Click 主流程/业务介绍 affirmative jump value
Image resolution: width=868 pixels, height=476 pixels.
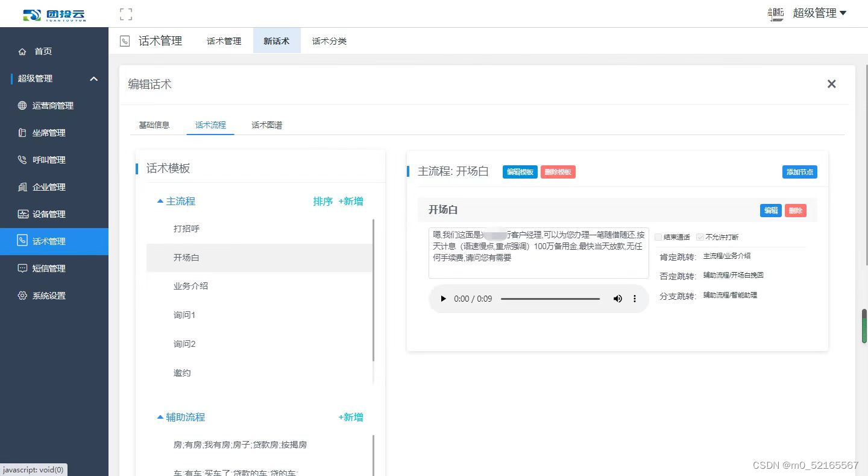click(727, 256)
